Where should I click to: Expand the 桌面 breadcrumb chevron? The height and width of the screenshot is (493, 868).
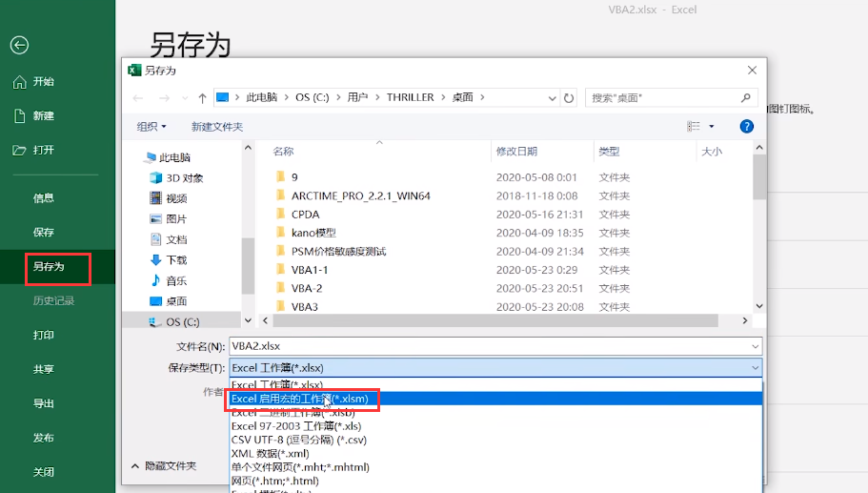click(482, 97)
